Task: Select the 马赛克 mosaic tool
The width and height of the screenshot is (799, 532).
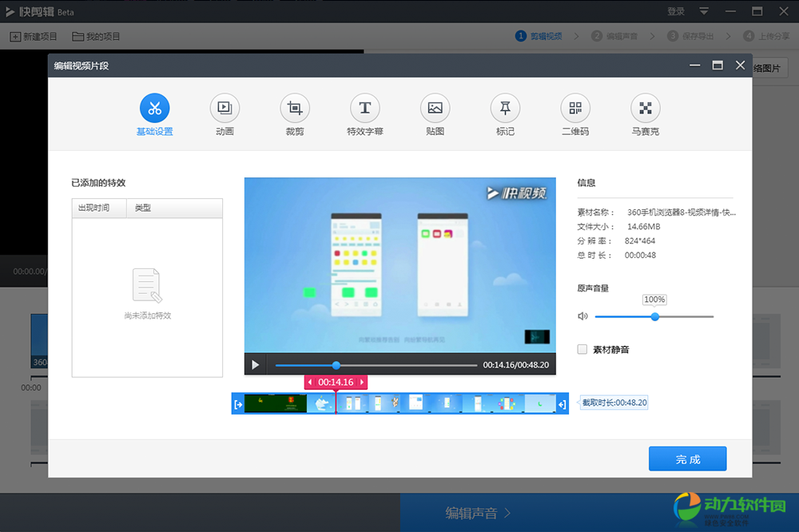Action: (645, 108)
